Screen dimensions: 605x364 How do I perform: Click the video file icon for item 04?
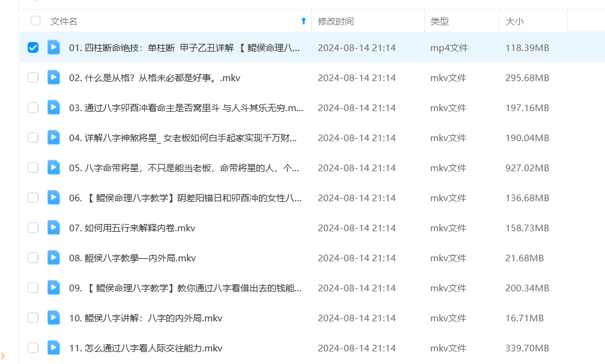(53, 138)
